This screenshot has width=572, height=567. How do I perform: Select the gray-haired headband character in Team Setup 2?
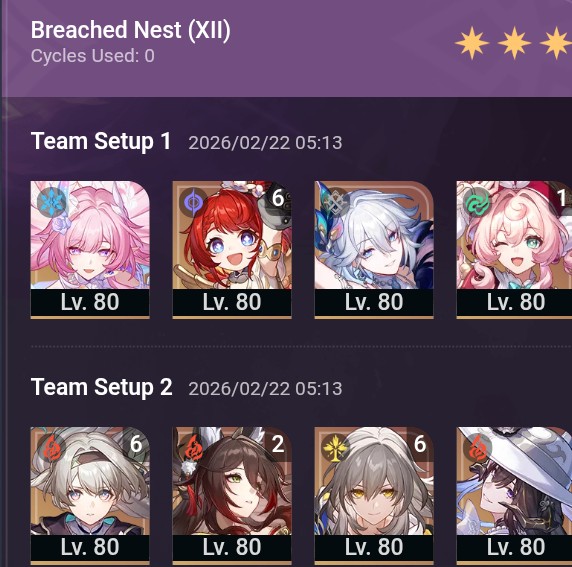click(90, 496)
